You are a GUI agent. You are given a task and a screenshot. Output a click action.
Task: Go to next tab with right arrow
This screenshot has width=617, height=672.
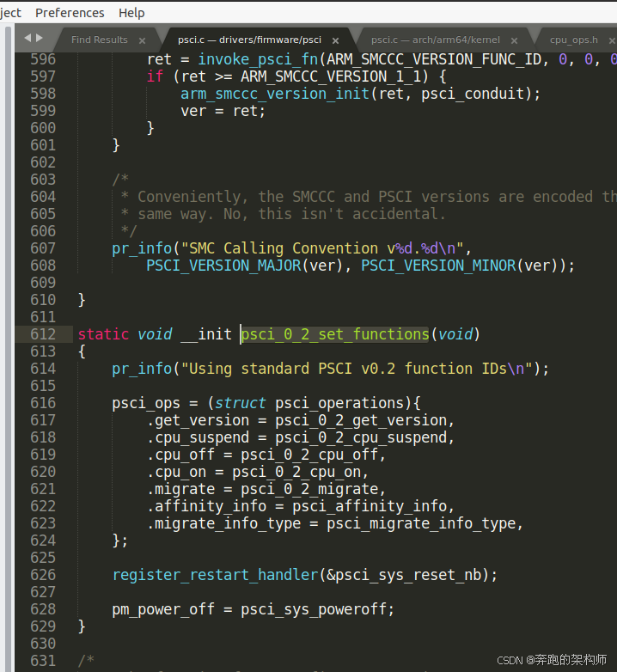pos(40,38)
